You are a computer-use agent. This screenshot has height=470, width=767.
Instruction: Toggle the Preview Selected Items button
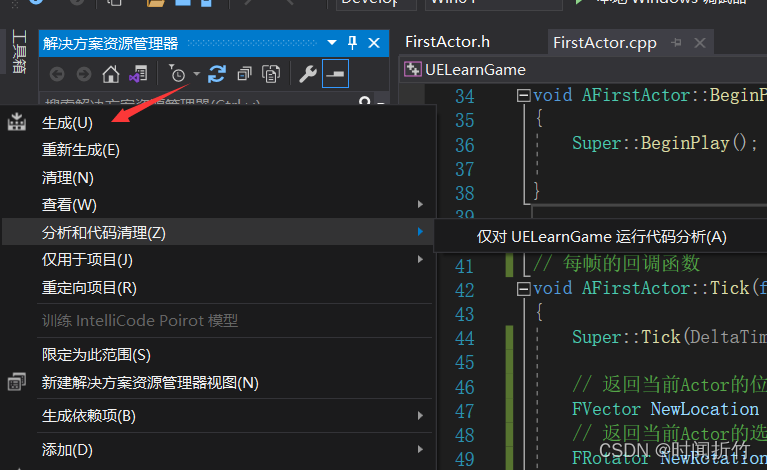click(336, 74)
